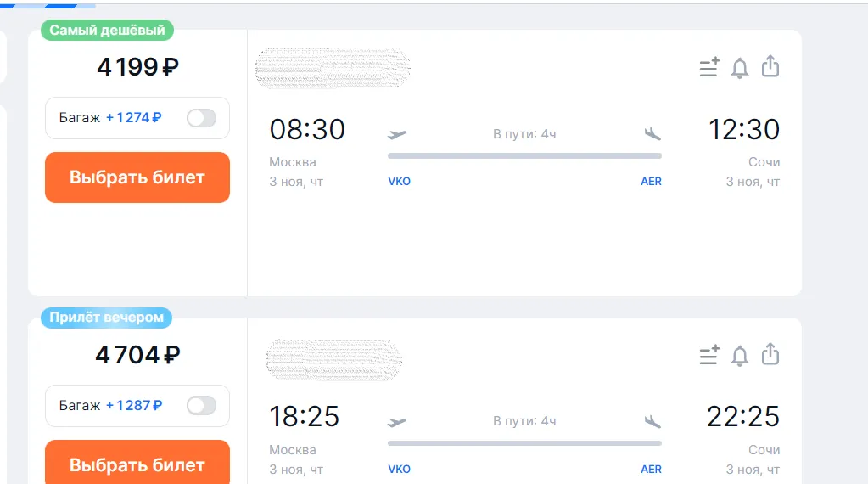Click the takeoff plane icon on the 08:30 flight

click(x=397, y=134)
